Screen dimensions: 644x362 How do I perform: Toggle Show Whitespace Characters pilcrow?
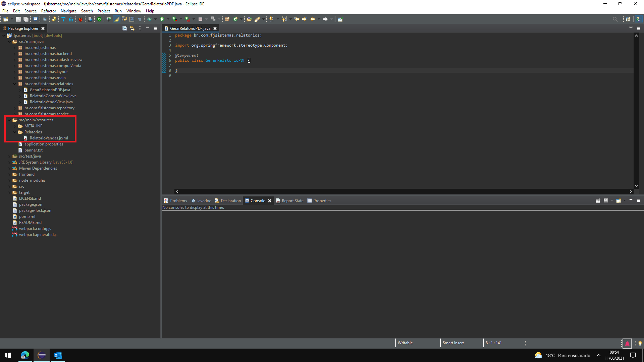140,19
